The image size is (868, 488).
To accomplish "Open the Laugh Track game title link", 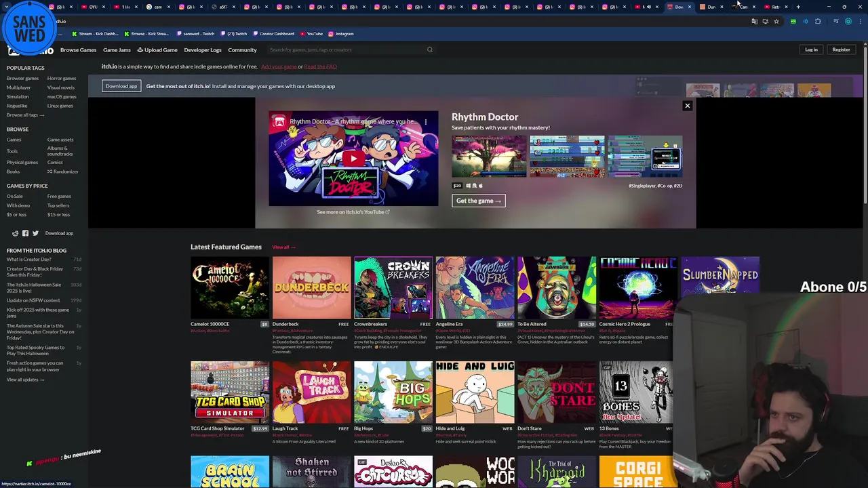I will pos(285,428).
